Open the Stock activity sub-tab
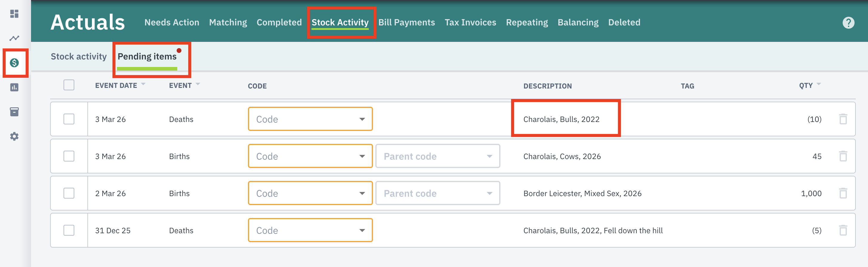 pos(78,57)
